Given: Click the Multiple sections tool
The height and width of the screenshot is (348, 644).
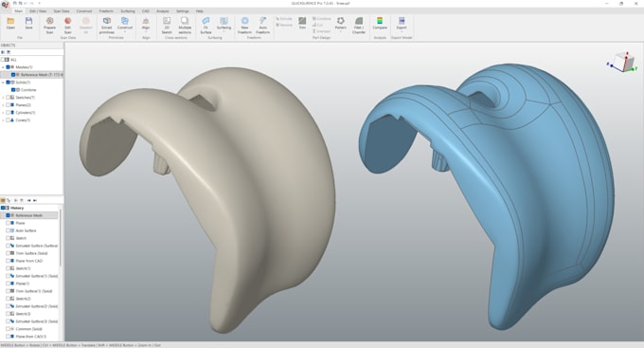Looking at the screenshot, I should (x=185, y=25).
